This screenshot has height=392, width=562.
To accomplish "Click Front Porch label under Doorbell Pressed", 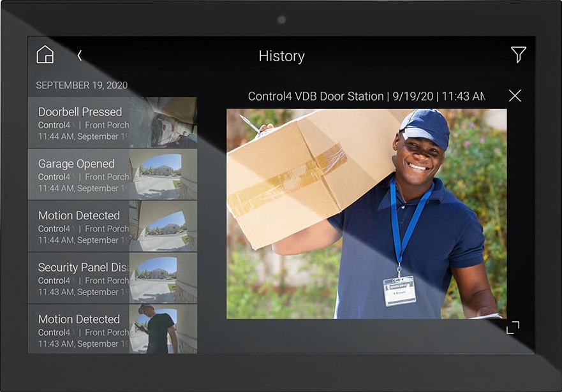I will click(x=107, y=125).
